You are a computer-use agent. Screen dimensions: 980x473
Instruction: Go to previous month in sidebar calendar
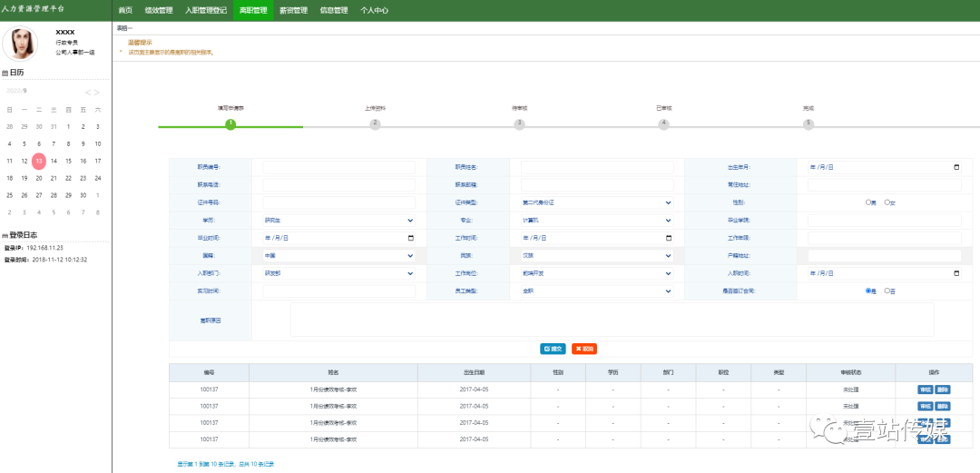pos(89,93)
